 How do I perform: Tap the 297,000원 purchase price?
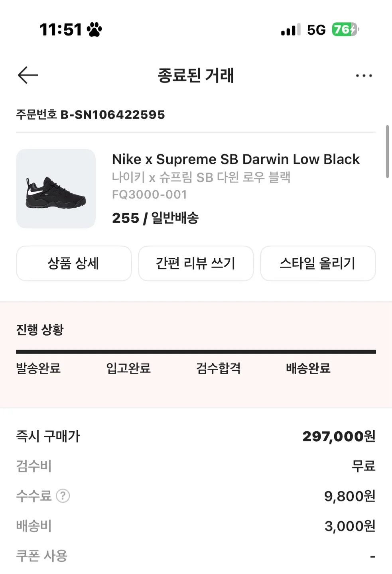[x=339, y=436]
